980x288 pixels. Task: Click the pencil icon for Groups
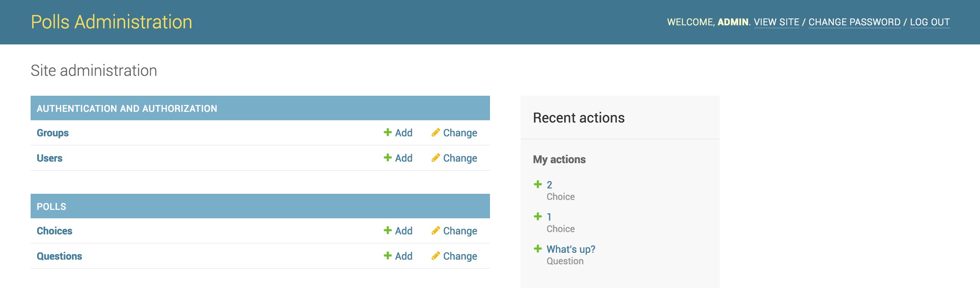pos(436,133)
